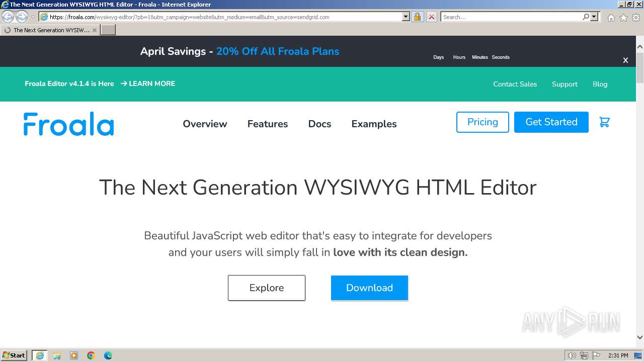Viewport: 644px width, 362px height.
Task: Open File Explorer from the taskbar
Action: [57, 355]
